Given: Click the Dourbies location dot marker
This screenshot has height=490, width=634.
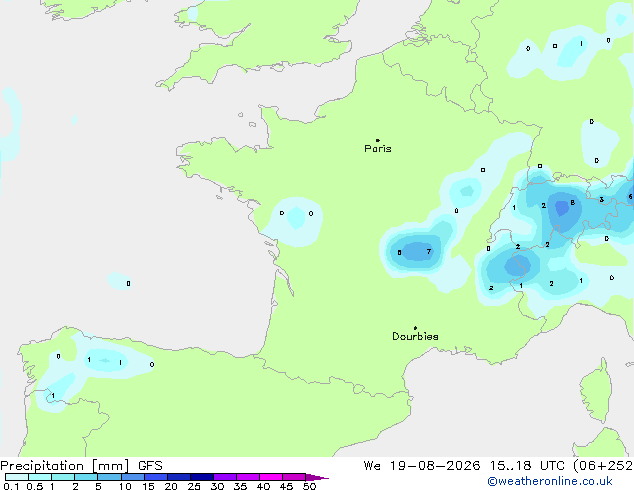Looking at the screenshot, I should (x=415, y=328).
